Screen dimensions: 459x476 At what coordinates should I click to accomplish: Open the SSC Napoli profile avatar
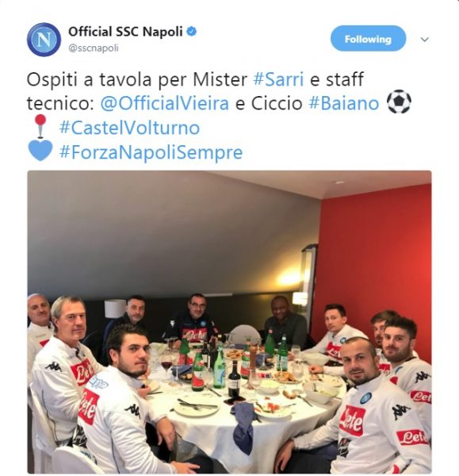coord(44,40)
